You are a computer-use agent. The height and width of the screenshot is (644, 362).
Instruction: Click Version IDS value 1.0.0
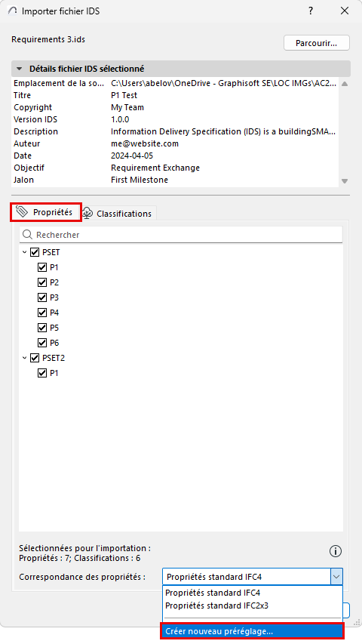click(x=120, y=119)
